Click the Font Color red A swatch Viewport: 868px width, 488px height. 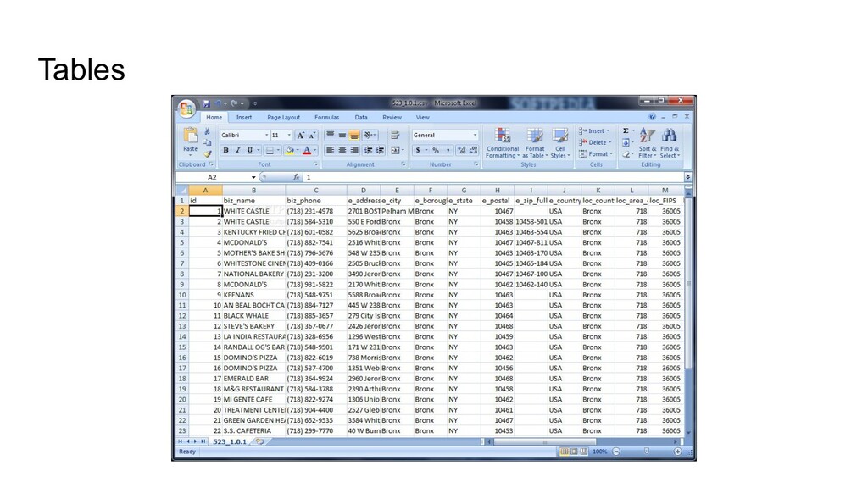tap(307, 150)
